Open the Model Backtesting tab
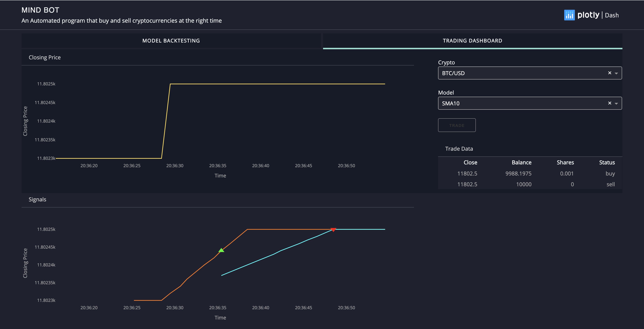Image resolution: width=644 pixels, height=329 pixels. click(171, 41)
